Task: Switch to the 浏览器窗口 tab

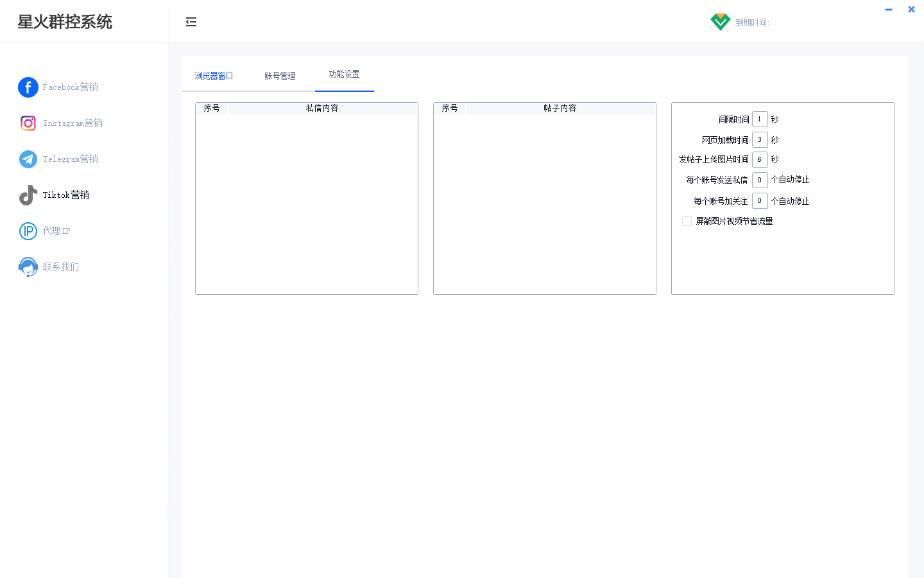Action: (x=214, y=76)
